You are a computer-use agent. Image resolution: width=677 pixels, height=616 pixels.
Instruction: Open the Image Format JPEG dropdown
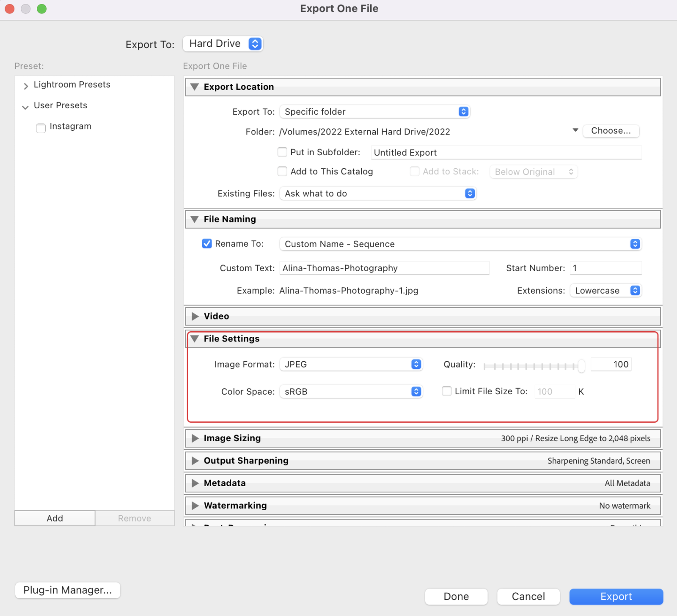click(416, 364)
